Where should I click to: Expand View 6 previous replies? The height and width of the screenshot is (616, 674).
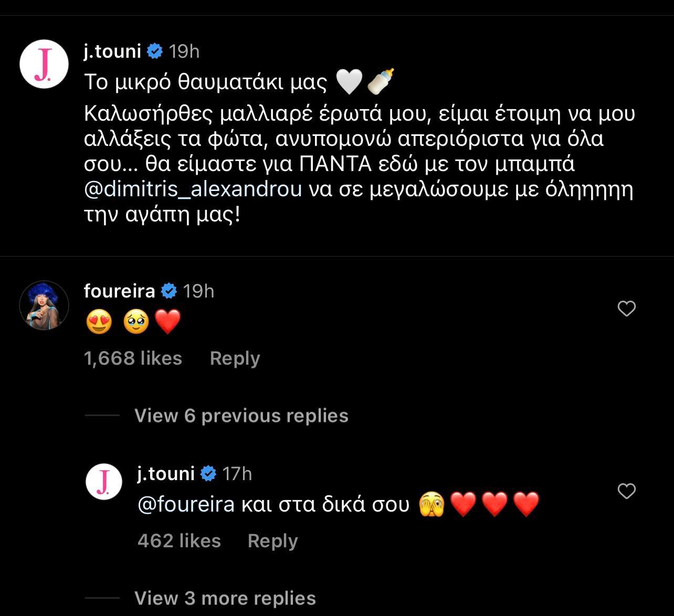[x=241, y=416]
